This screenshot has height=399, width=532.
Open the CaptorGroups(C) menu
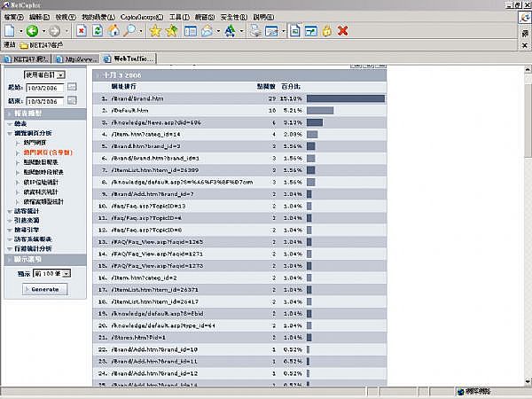pyautogui.click(x=142, y=17)
